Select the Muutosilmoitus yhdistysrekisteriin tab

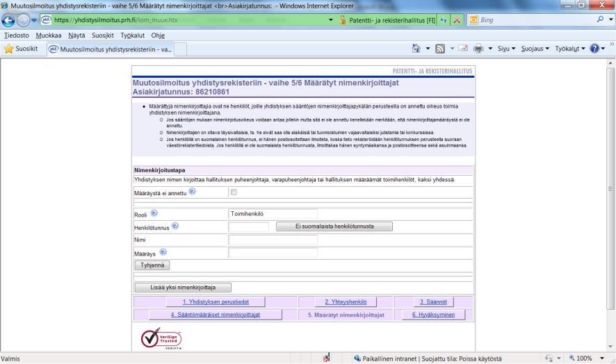click(111, 49)
